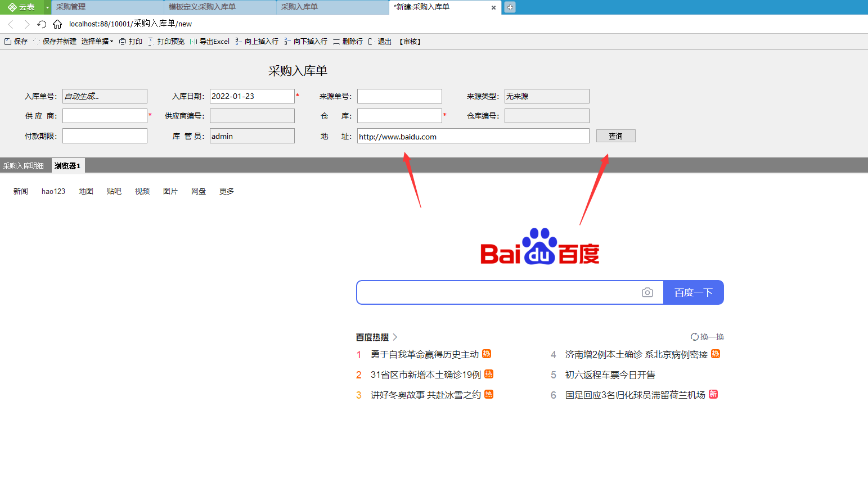This screenshot has height=483, width=868.
Task: Click the 供应商编号 field
Action: (x=252, y=116)
